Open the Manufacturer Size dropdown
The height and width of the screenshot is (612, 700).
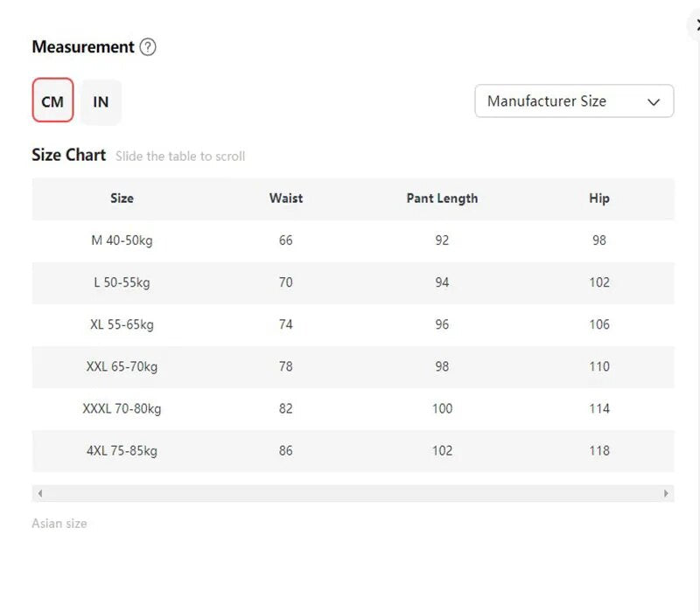574,101
